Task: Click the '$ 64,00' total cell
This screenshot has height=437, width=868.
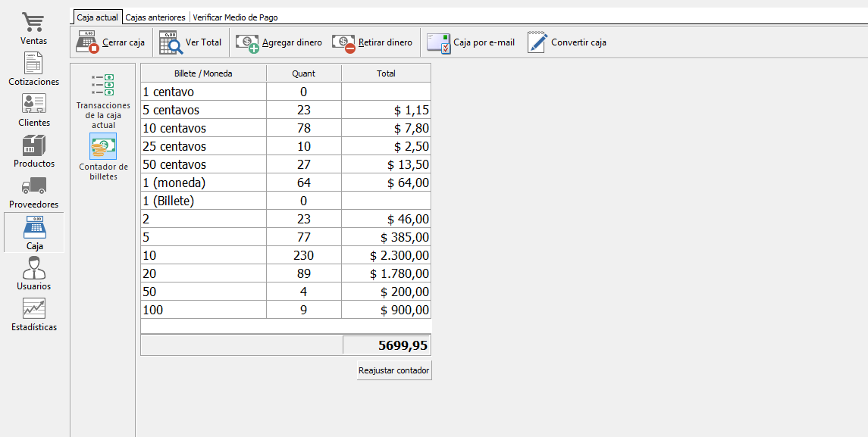Action: tap(386, 183)
